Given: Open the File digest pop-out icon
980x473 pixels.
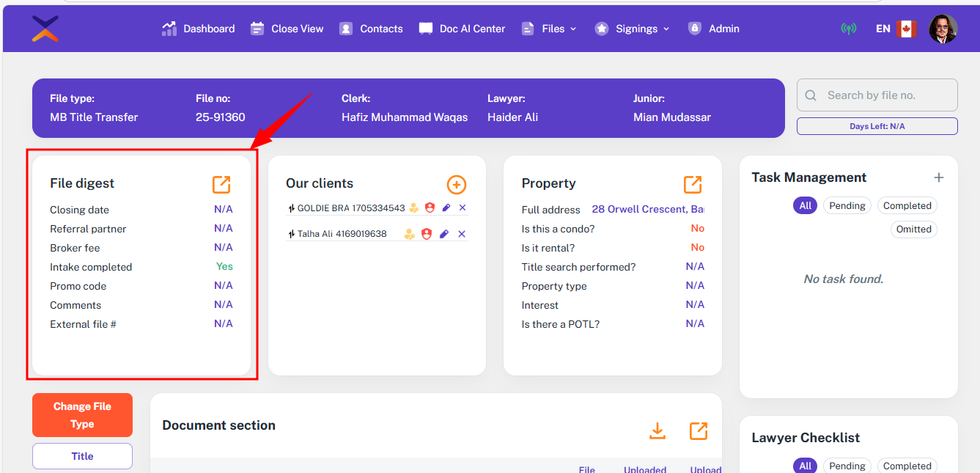Looking at the screenshot, I should coord(221,185).
